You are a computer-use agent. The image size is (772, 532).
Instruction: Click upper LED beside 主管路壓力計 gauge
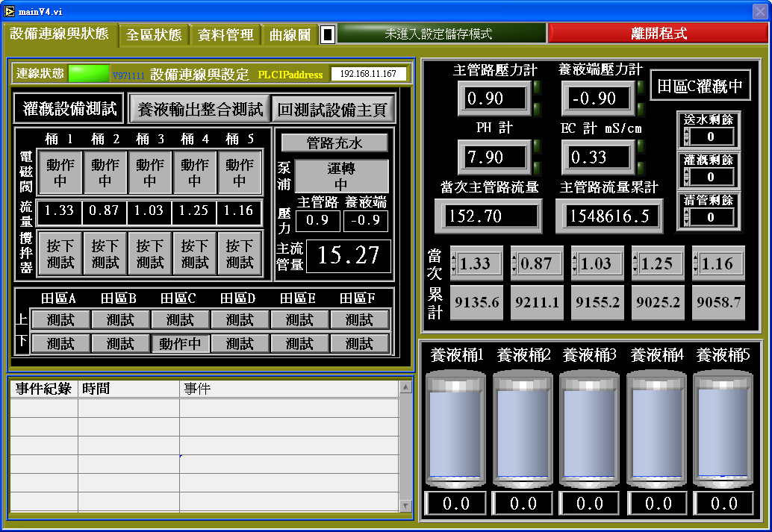[537, 88]
